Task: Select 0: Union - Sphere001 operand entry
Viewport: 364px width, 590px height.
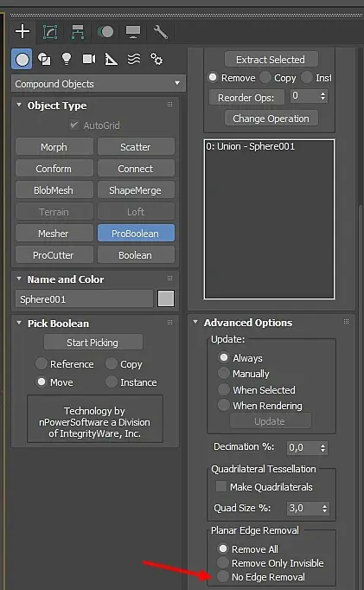Action: pyautogui.click(x=251, y=146)
